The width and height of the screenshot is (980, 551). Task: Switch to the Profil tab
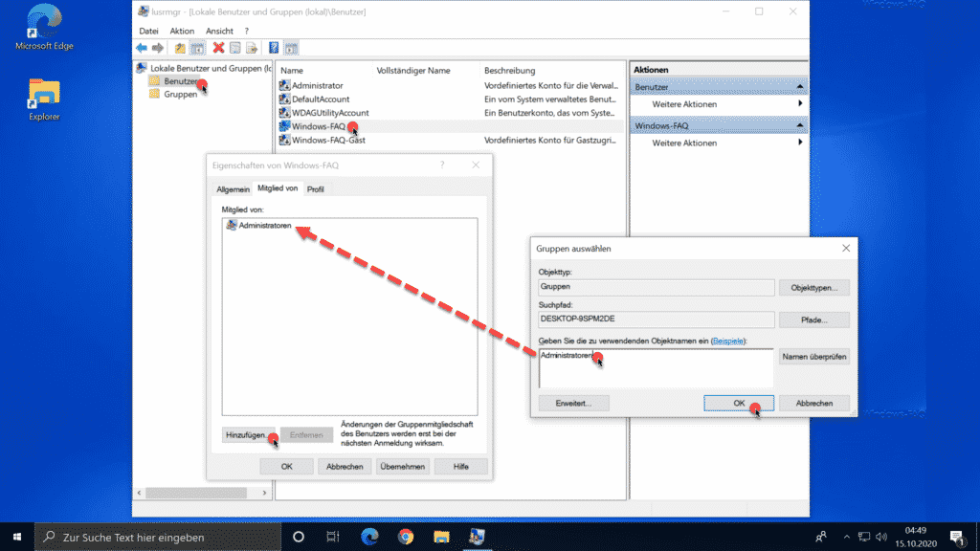[x=316, y=189]
